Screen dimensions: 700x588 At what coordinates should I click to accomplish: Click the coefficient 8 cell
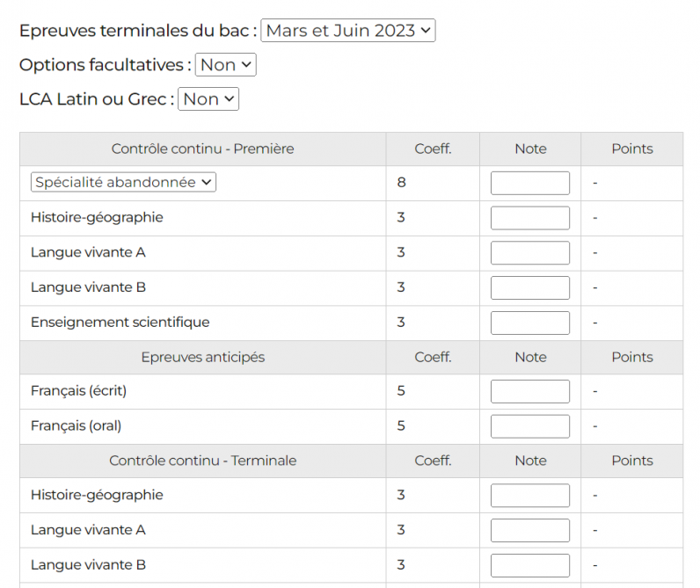401,183
